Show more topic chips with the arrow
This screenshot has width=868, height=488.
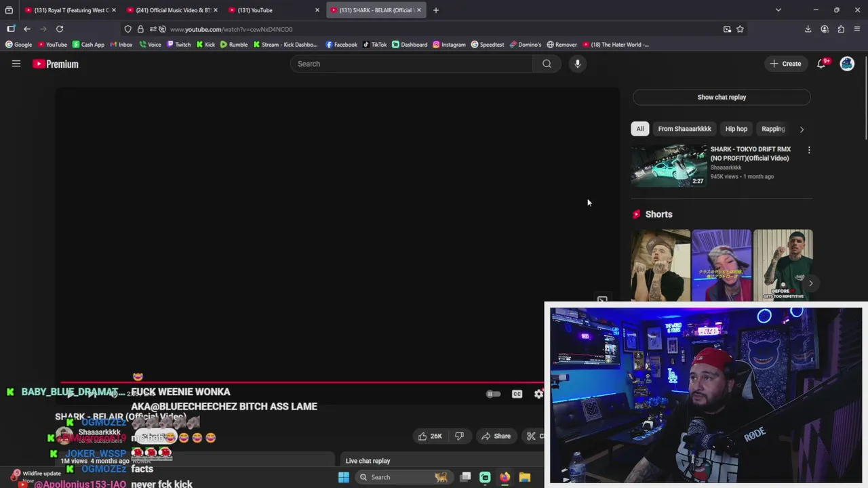(802, 129)
